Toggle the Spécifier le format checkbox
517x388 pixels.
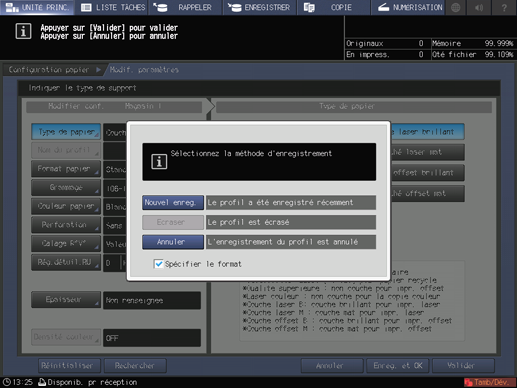pos(159,264)
